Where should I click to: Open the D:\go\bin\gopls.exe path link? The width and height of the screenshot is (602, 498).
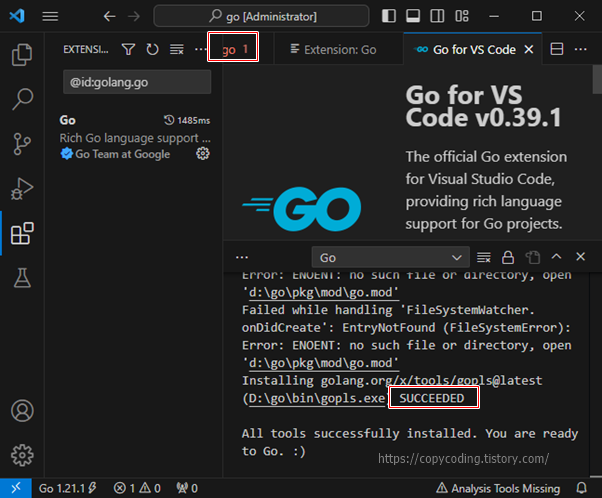(316, 398)
